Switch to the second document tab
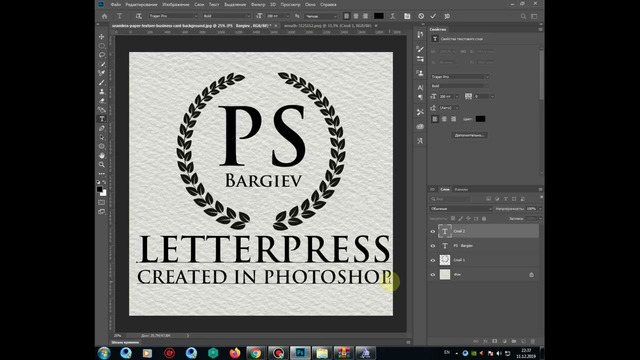Viewport: 640px width, 360px height. tap(328, 26)
